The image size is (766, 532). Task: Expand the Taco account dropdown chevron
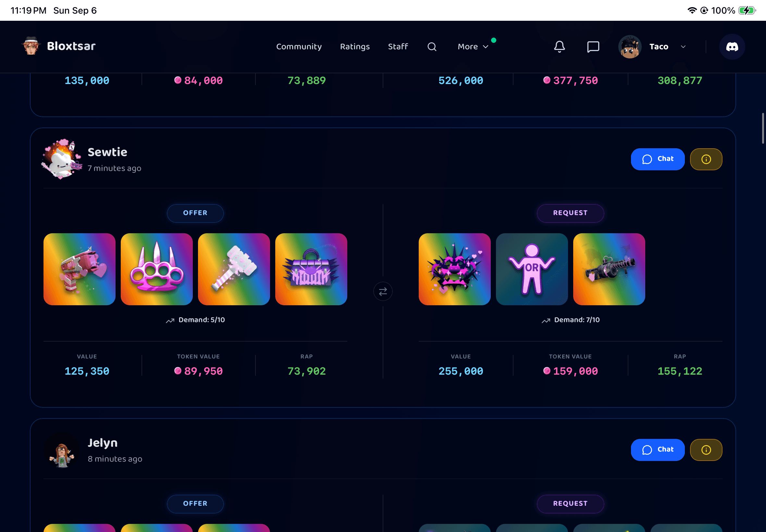pyautogui.click(x=683, y=47)
